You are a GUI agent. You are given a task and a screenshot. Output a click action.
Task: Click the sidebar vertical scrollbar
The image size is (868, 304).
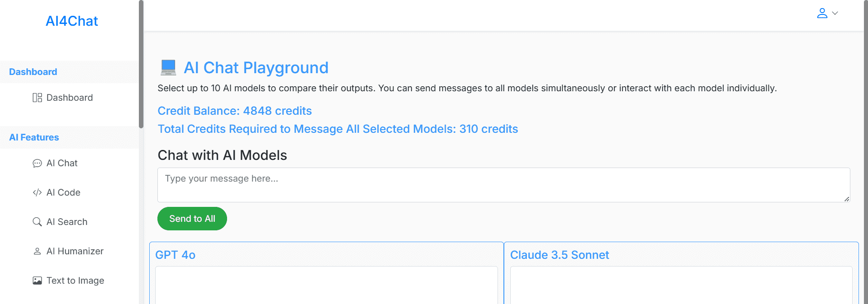141,64
